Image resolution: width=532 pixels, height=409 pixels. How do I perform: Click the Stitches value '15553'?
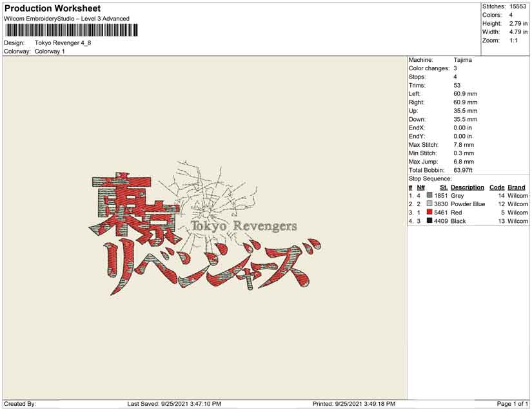(518, 6)
